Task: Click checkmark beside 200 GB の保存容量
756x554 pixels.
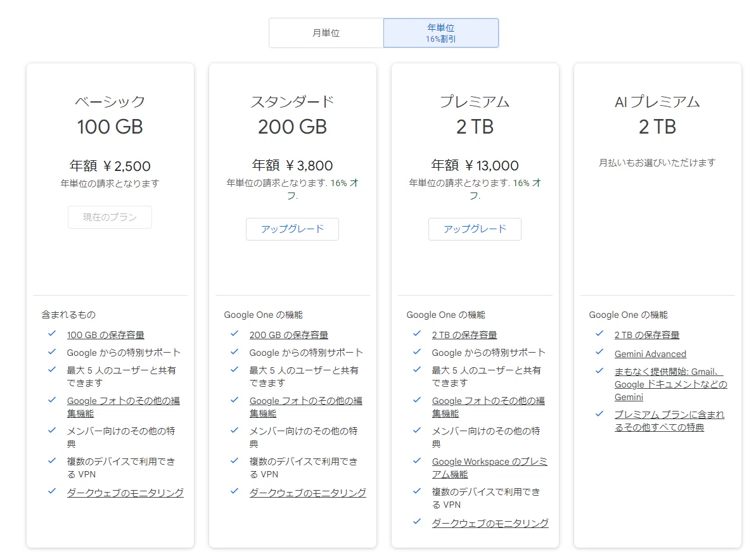Action: click(234, 334)
